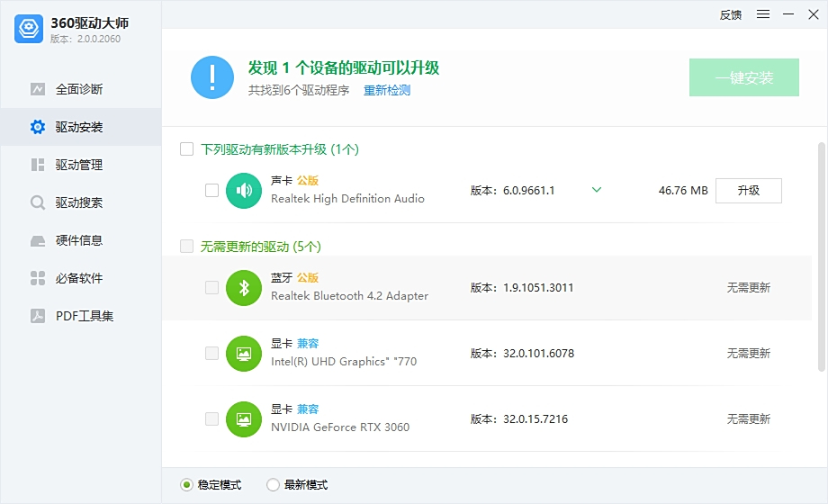Click the 声卡 speaker device icon
This screenshot has height=504, width=828.
click(x=243, y=190)
